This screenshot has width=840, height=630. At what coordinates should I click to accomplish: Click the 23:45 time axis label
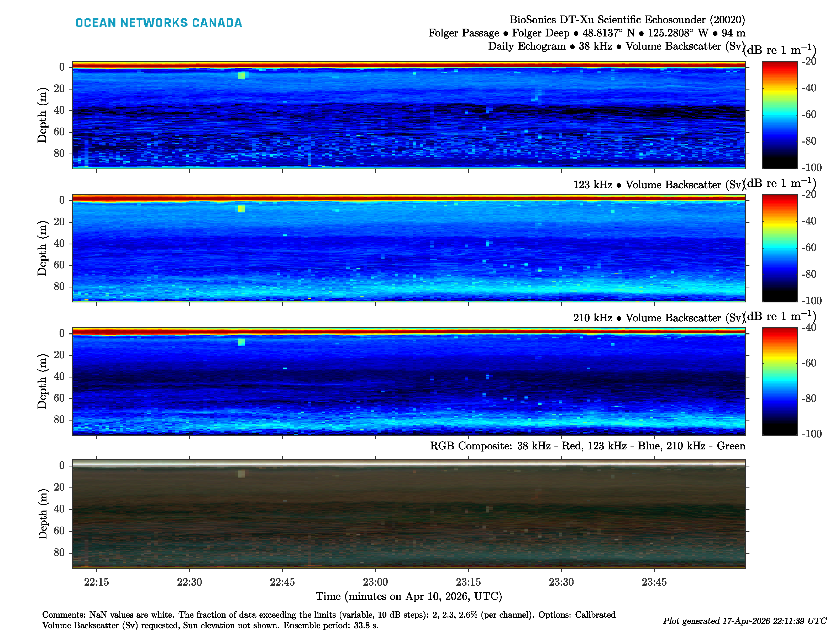[654, 582]
